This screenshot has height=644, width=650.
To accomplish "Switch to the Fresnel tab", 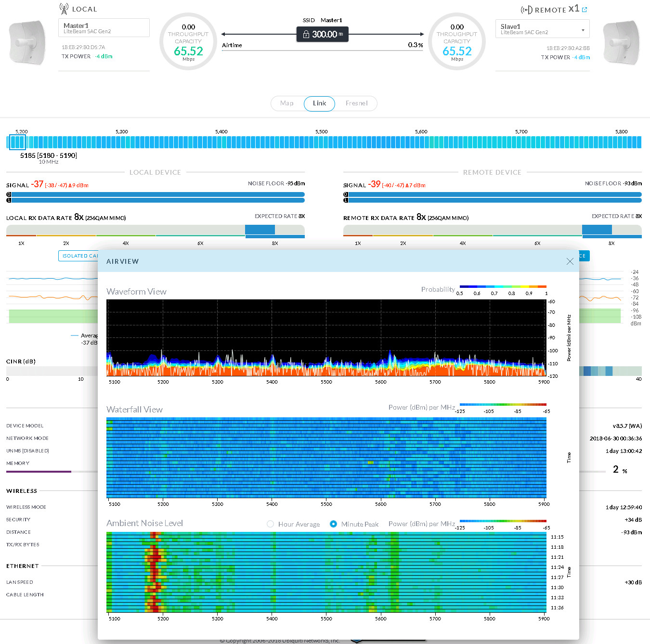I will pos(356,103).
